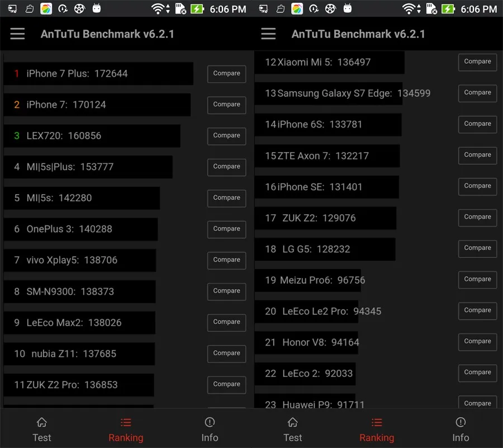Select OnePlus 3: 140288 ranking row
Screen dimensions: 503x448
coord(81,229)
